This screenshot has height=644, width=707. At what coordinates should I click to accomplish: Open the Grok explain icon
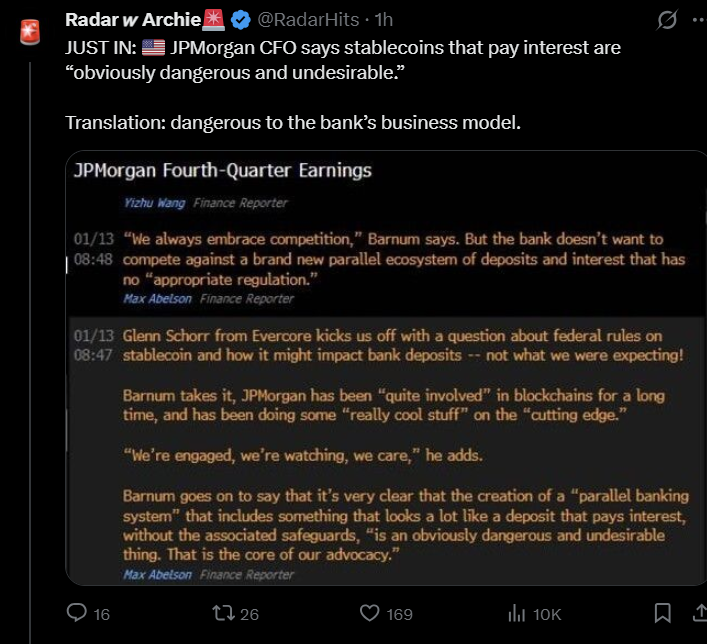pyautogui.click(x=664, y=19)
